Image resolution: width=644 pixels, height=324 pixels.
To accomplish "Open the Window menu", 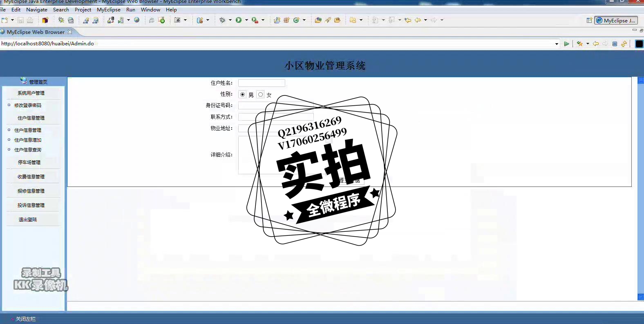I will (x=150, y=10).
